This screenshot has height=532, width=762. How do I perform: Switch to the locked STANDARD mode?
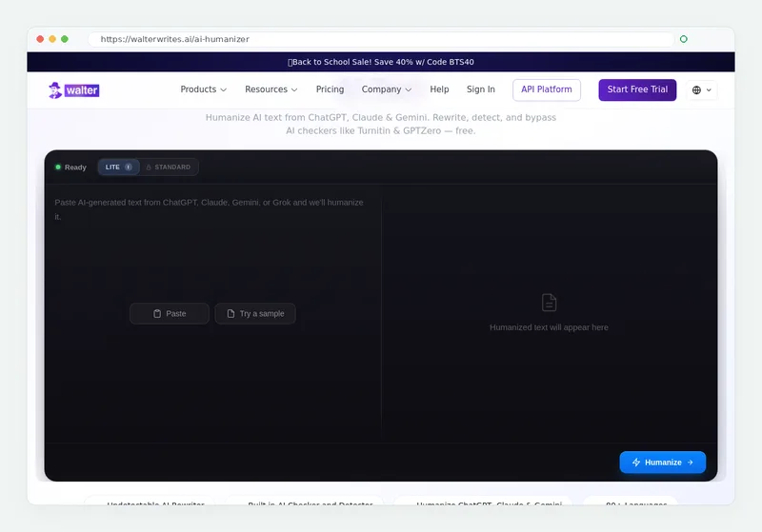169,167
